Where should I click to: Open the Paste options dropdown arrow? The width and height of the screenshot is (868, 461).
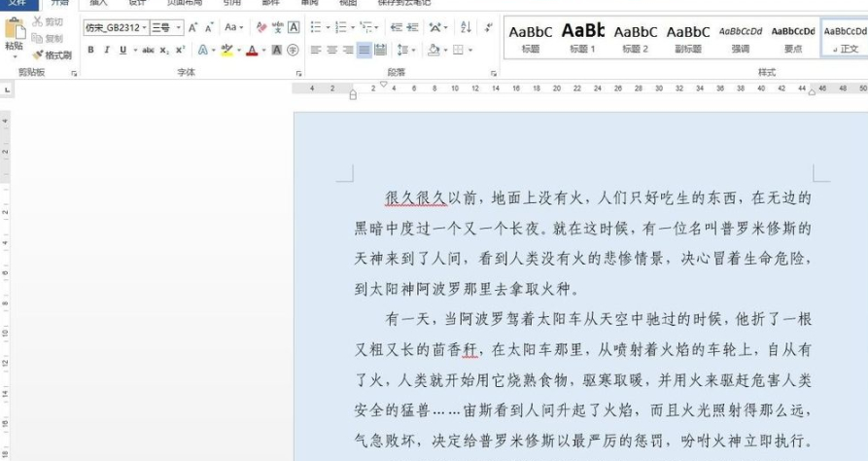point(15,56)
